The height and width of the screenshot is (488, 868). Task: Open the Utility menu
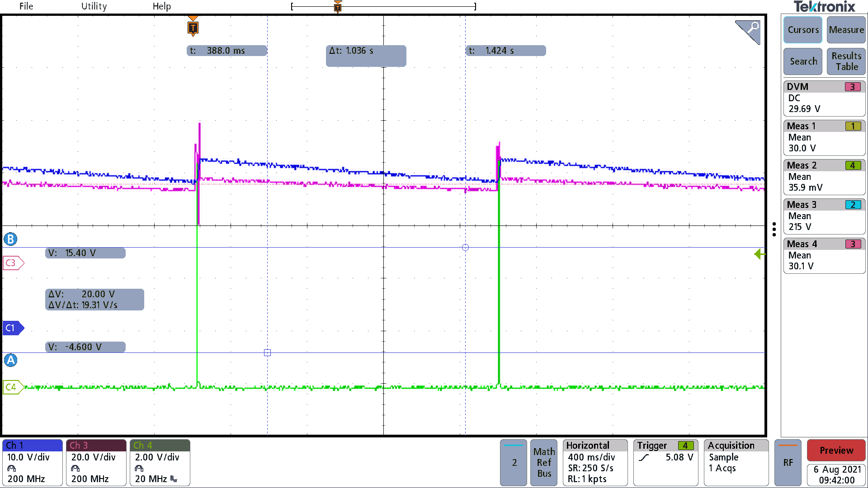[x=94, y=6]
